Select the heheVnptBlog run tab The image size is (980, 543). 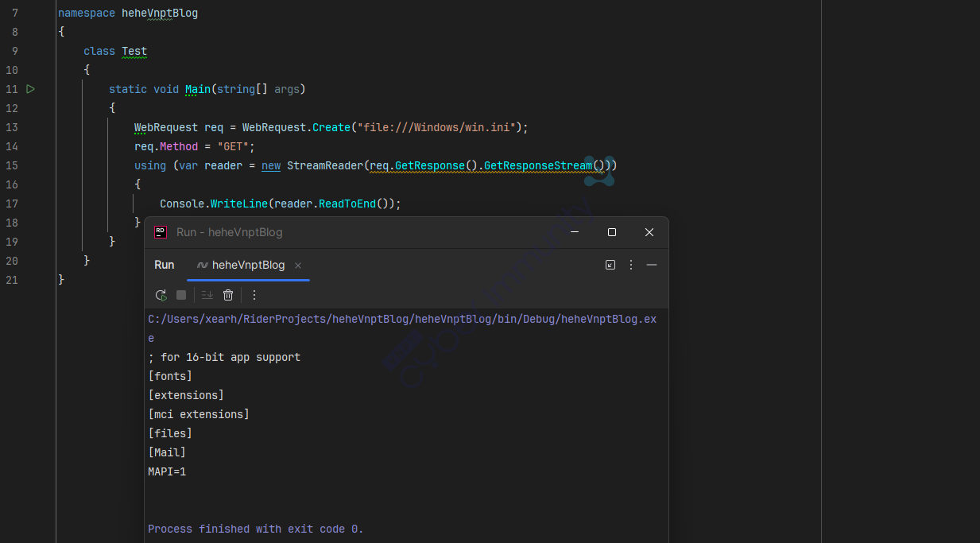(x=247, y=266)
